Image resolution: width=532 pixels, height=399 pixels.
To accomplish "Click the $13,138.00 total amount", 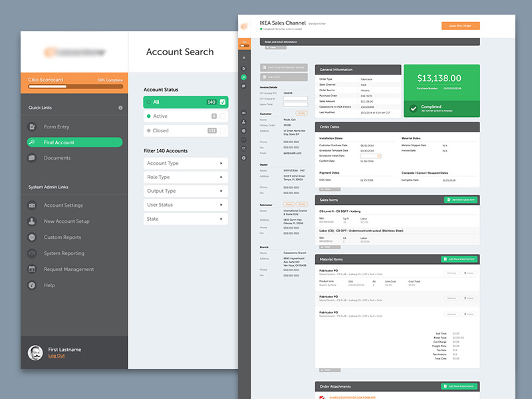I will pos(439,78).
